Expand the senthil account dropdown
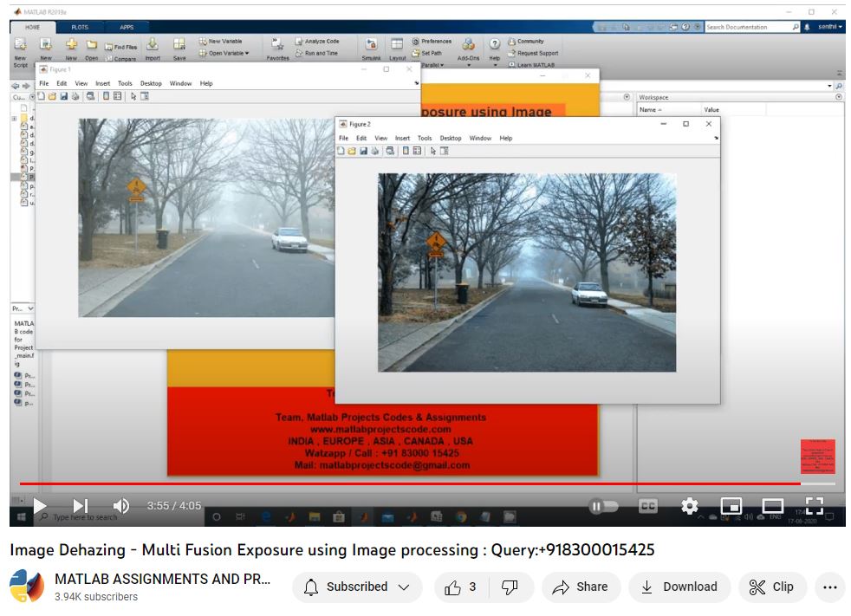The image size is (851, 616). 830,27
